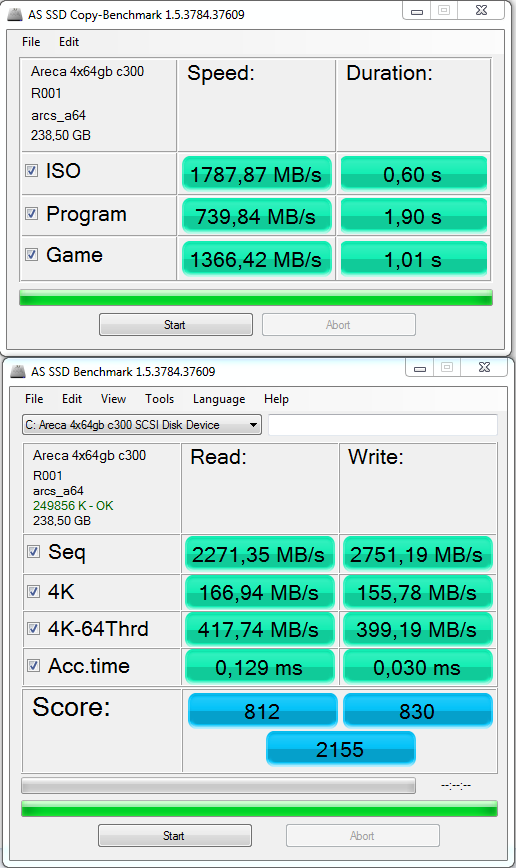This screenshot has height=868, width=516.
Task: Click the gray test progress bar beside the timer
Action: tap(218, 786)
